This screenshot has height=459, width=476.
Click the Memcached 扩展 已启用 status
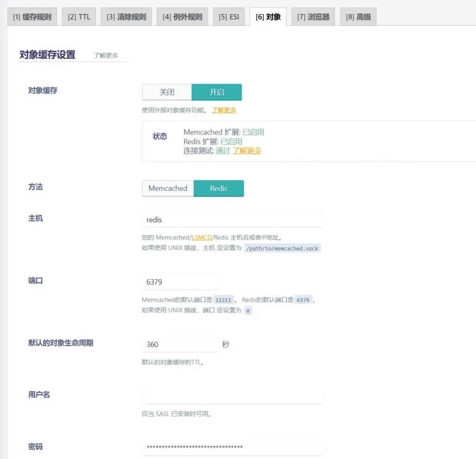(x=253, y=132)
